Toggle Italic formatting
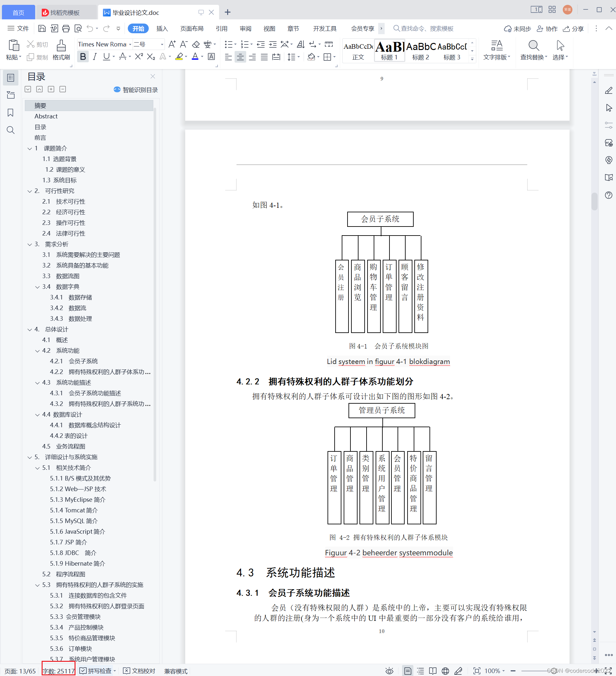Screen dimensions: 616x676 coord(95,57)
